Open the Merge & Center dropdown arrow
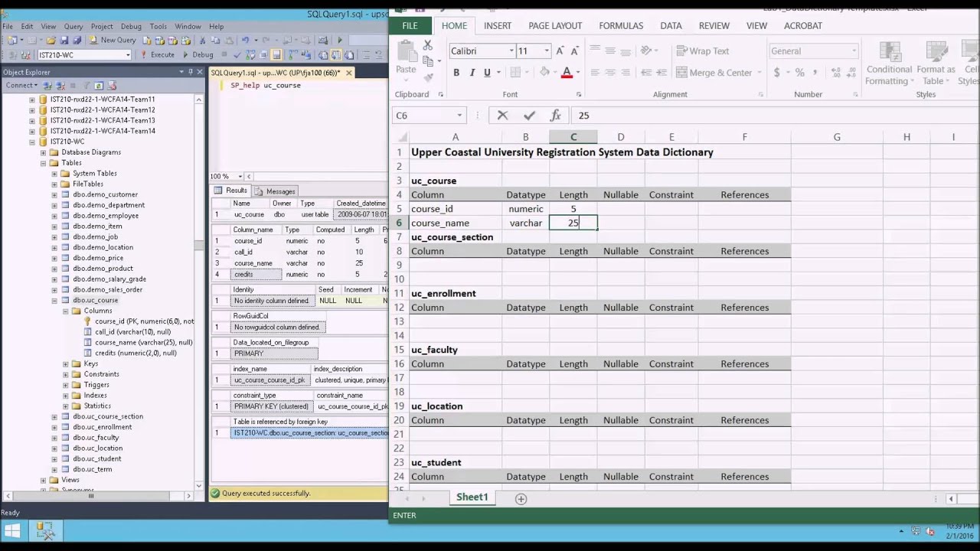The width and height of the screenshot is (980, 551). tap(759, 73)
